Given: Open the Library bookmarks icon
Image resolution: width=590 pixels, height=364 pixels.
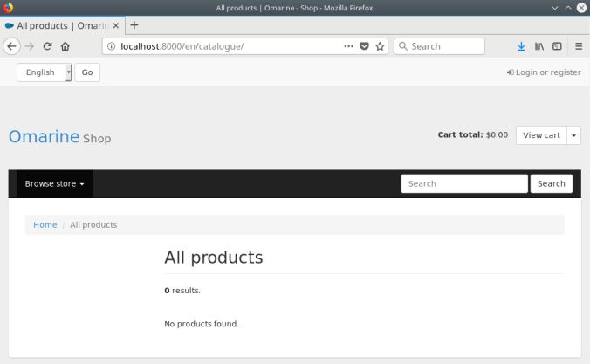Looking at the screenshot, I should 539,46.
